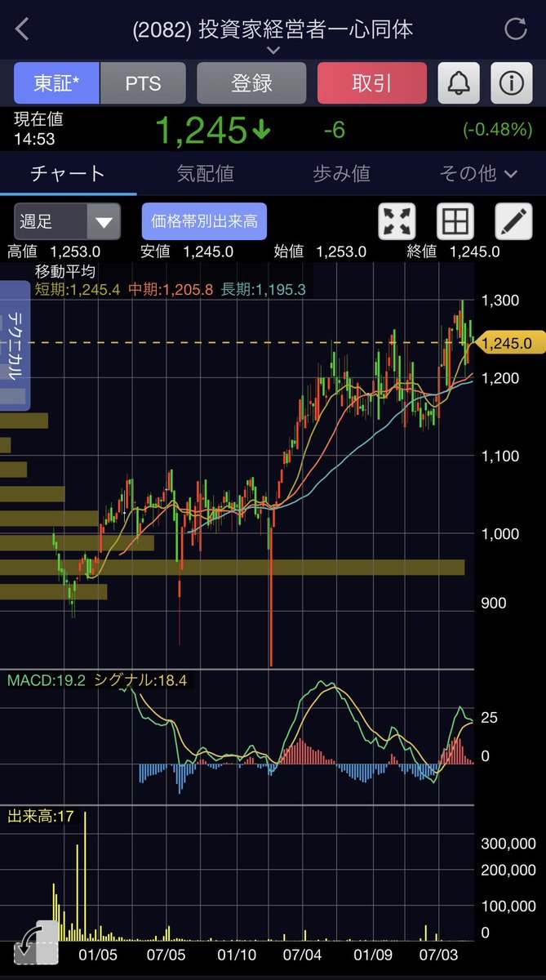Switch to the 気配値 tab
546x980 pixels.
coord(206,173)
